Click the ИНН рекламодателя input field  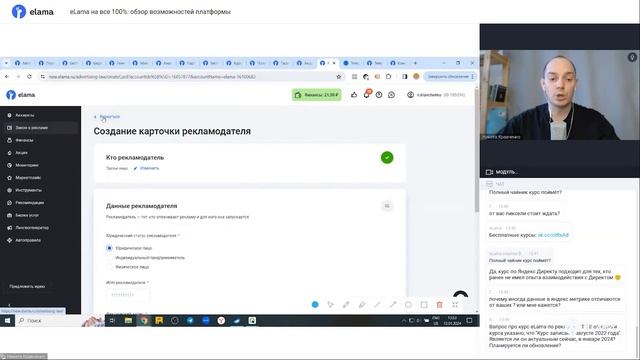tap(128, 294)
